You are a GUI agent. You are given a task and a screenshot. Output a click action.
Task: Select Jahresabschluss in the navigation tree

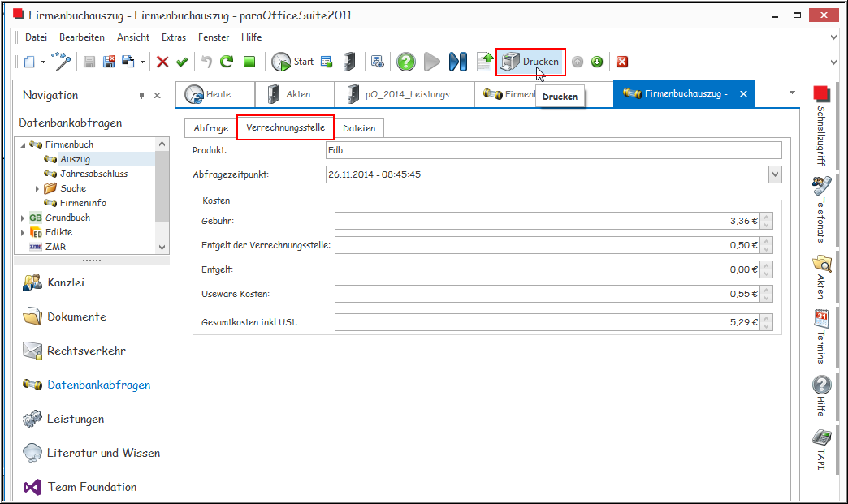tap(93, 174)
